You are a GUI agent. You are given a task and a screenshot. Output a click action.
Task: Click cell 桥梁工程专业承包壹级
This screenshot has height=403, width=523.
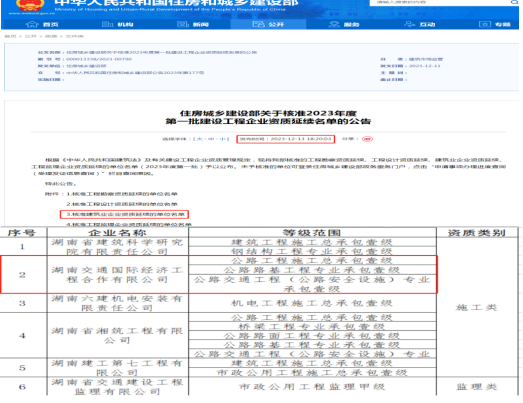pyautogui.click(x=312, y=327)
